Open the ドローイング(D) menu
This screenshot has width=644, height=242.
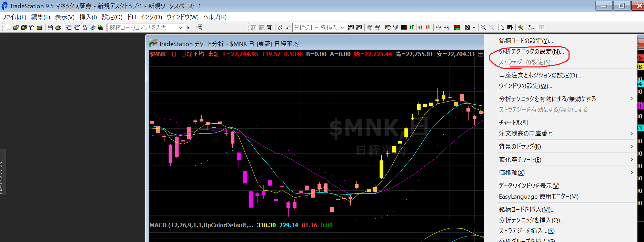click(144, 17)
